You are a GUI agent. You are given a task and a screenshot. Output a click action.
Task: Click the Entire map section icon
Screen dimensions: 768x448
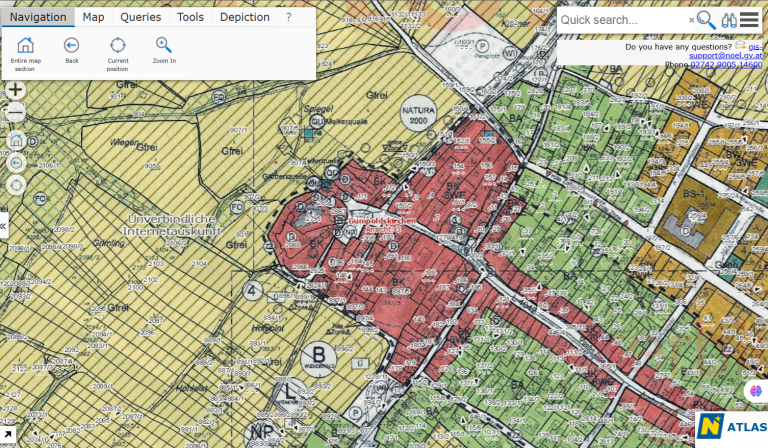26,45
